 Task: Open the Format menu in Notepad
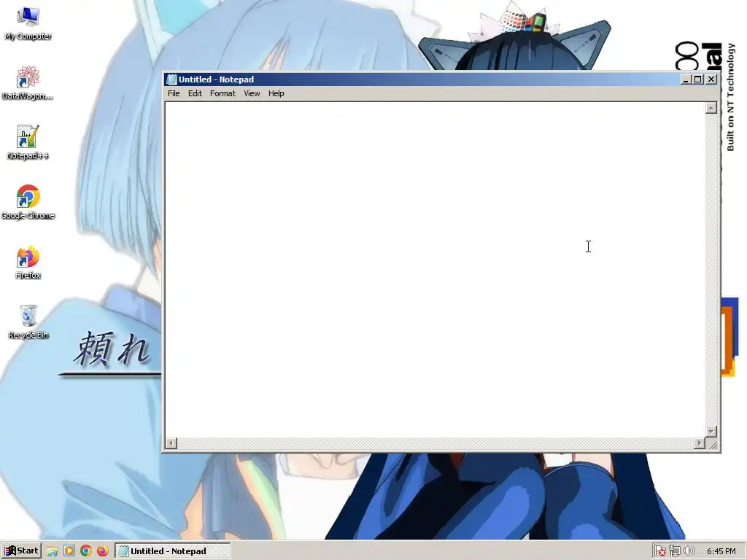[222, 93]
